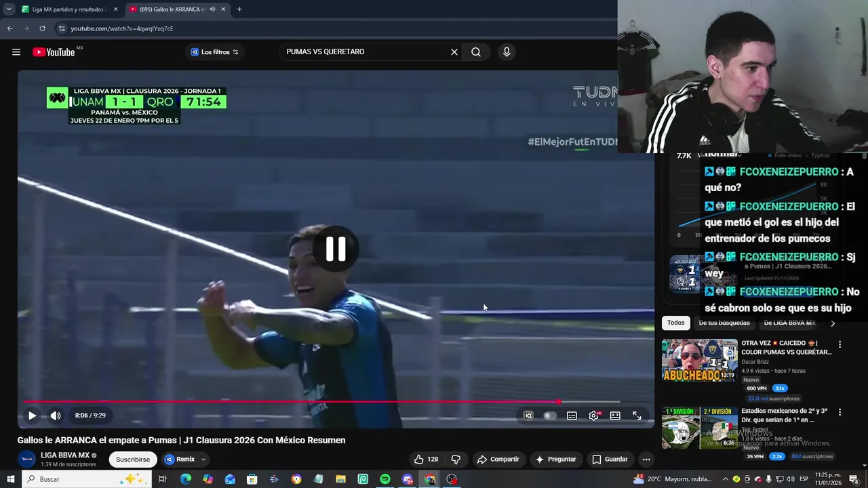Viewport: 868px width, 488px height.
Task: Switch to theater mode
Action: (615, 415)
